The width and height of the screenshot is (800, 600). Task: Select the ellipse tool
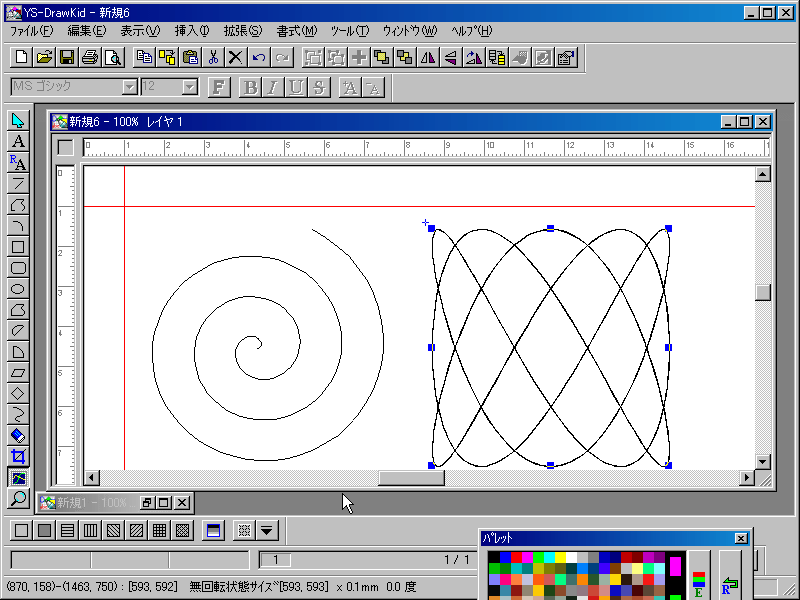click(x=18, y=289)
